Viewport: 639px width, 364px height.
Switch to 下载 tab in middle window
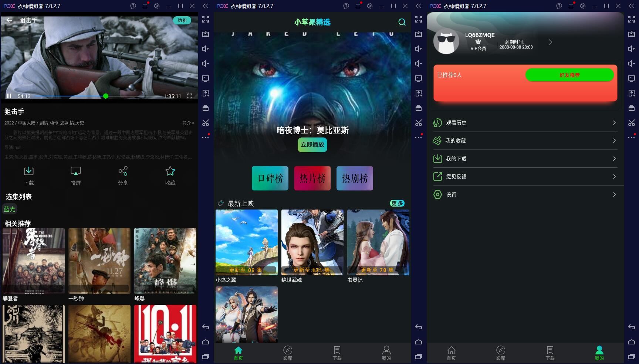337,353
